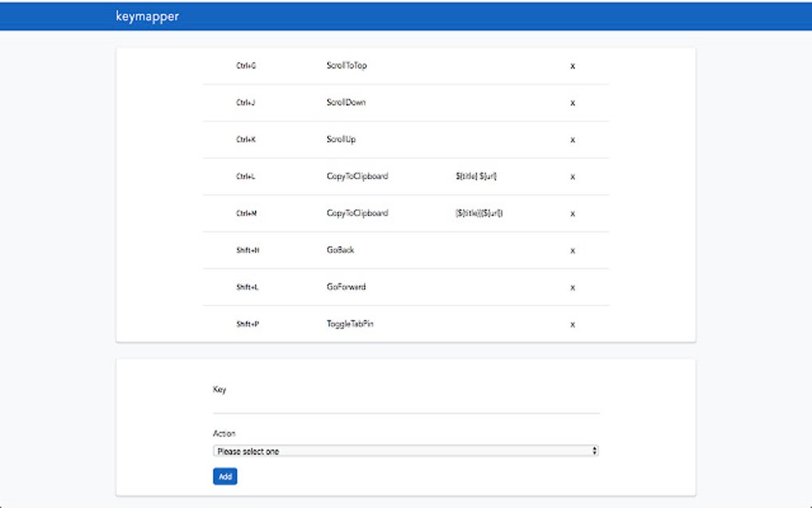The width and height of the screenshot is (812, 508).
Task: Open the Action dropdown
Action: 404,450
